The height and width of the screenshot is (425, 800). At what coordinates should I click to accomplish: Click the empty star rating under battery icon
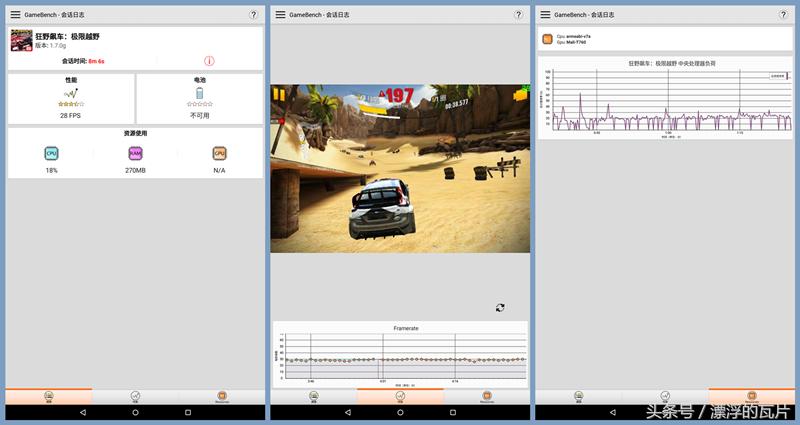click(199, 104)
